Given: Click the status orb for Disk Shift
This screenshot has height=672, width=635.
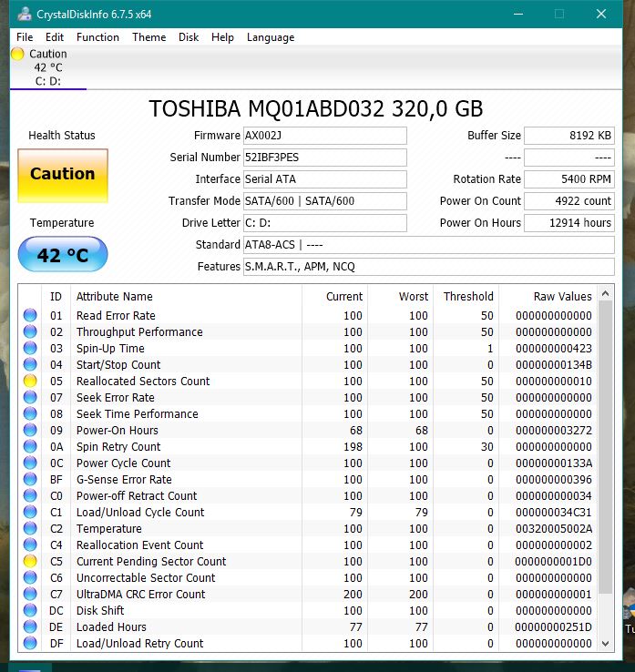Looking at the screenshot, I should (x=30, y=610).
